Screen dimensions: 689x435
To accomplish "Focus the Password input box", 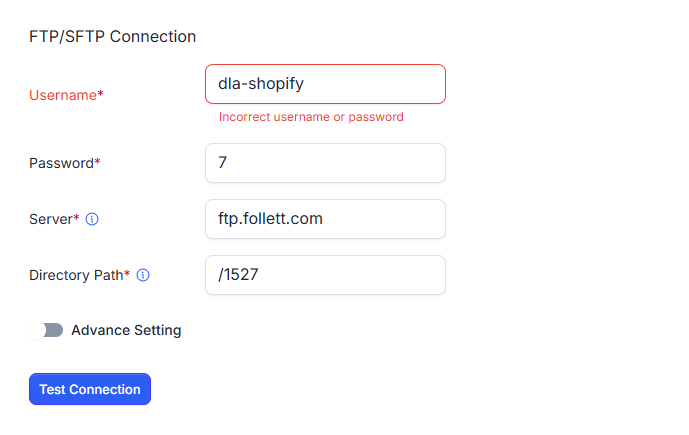I will coord(325,163).
